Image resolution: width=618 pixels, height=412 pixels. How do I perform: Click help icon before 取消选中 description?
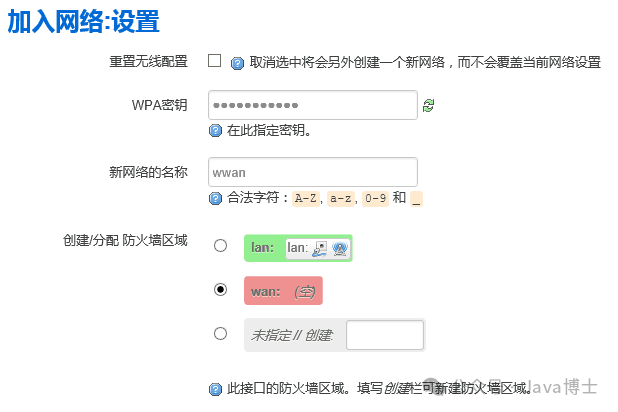(x=238, y=62)
